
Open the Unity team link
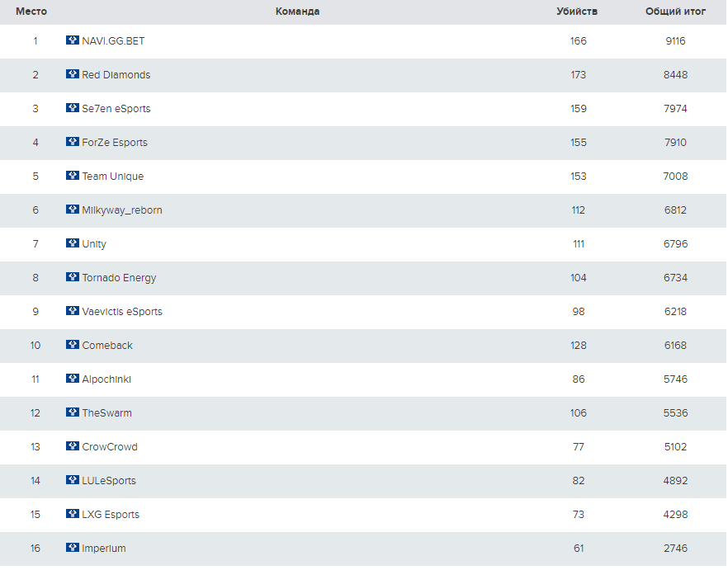[x=94, y=244]
